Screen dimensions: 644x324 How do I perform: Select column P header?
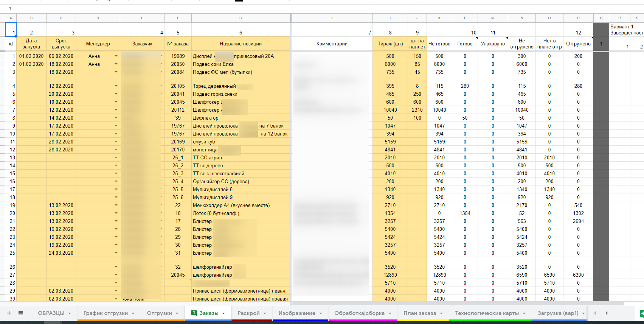(x=578, y=18)
